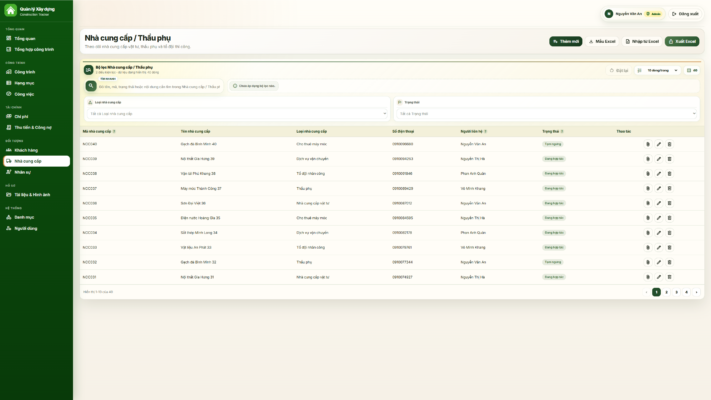
Task: Select the active Nhà cung cấp sidebar item
Action: click(x=36, y=161)
